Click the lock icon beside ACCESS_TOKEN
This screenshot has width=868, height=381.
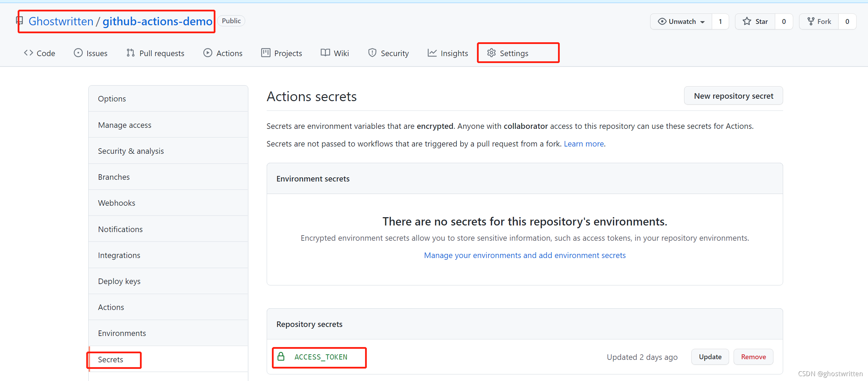tap(281, 357)
